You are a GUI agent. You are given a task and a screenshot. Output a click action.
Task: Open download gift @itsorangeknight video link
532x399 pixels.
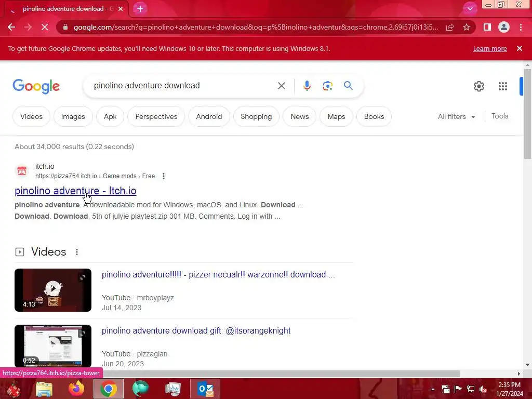(x=196, y=330)
